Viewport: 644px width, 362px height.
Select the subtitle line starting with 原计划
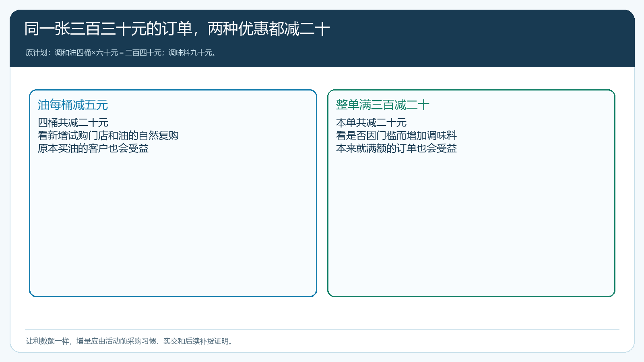point(122,53)
